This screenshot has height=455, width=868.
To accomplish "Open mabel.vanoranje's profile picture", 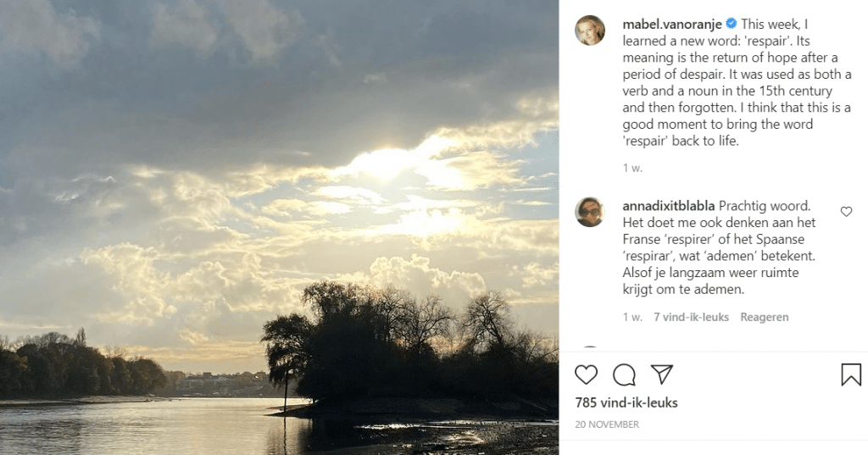I will coord(590,30).
